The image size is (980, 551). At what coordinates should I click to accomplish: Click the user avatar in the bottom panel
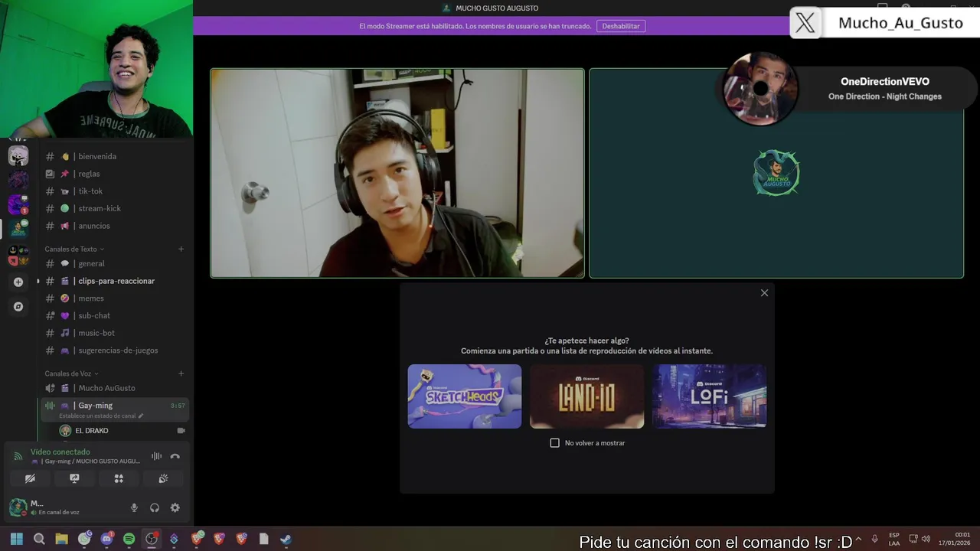18,507
